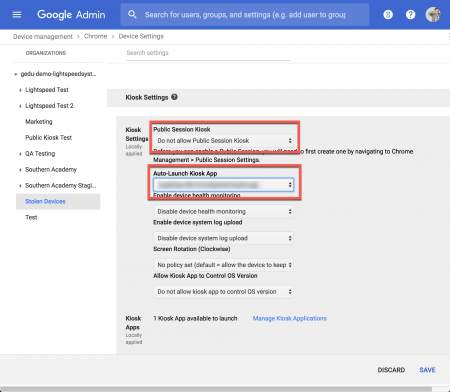Open the Public Session Kiosk dropdown
This screenshot has height=392, width=450.
tap(223, 141)
